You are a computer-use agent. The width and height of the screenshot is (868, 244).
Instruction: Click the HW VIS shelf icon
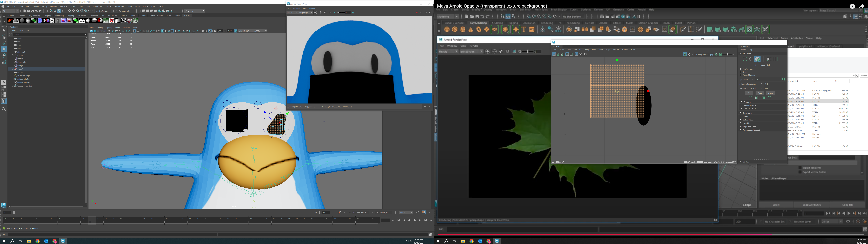[x=106, y=21]
